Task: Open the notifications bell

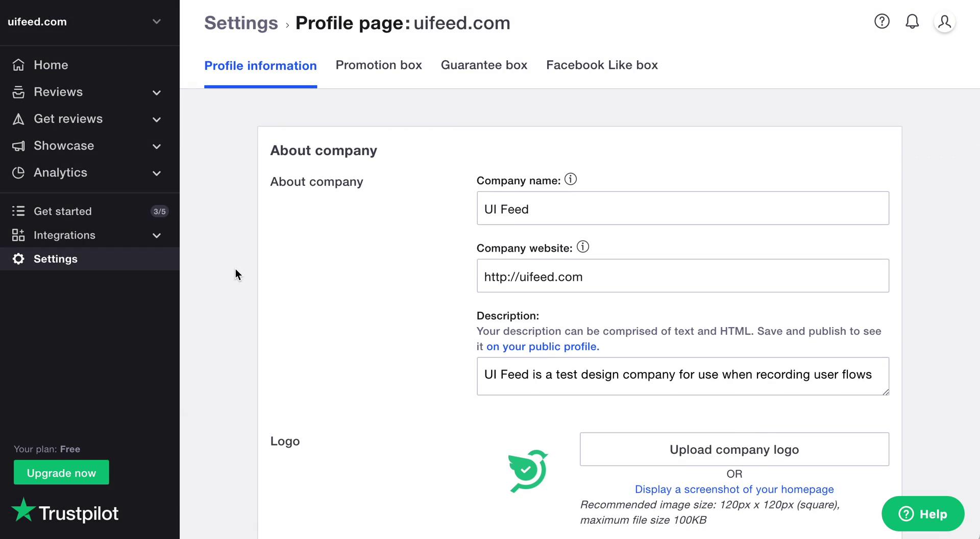Action: pyautogui.click(x=912, y=21)
